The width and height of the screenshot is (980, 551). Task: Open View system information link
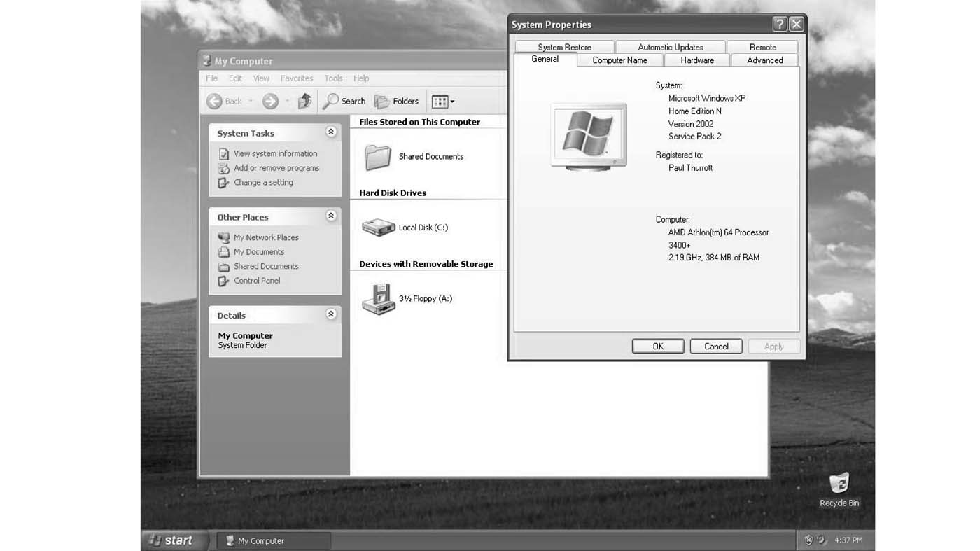[275, 153]
